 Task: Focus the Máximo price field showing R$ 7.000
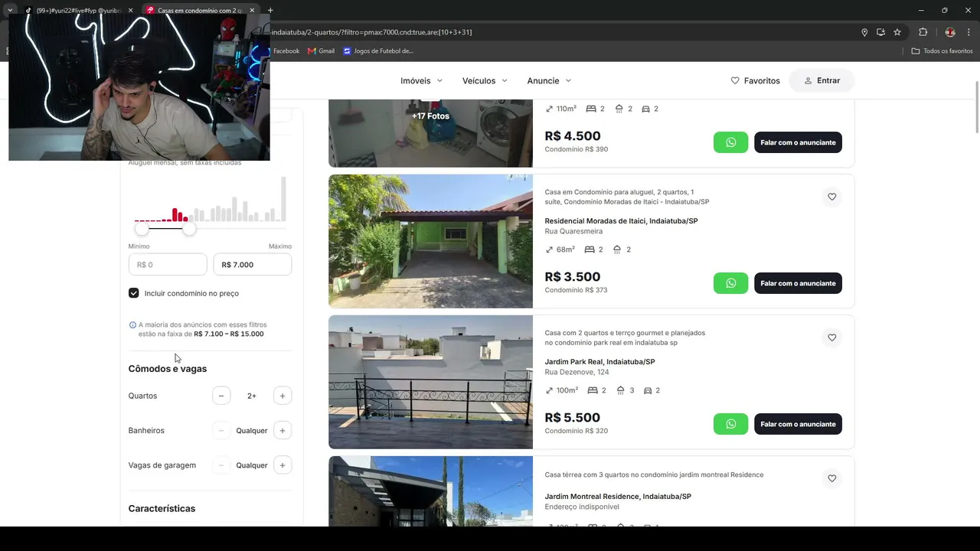253,265
